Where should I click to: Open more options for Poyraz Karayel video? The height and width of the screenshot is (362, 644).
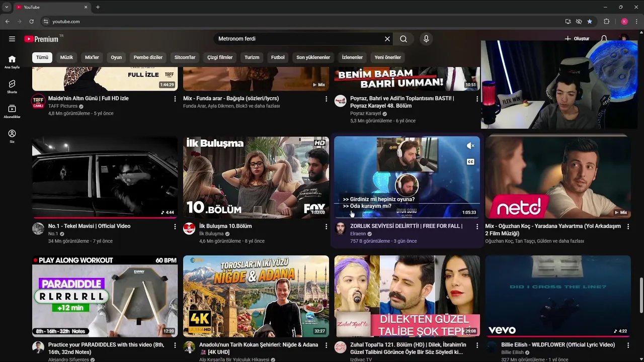[x=477, y=99]
